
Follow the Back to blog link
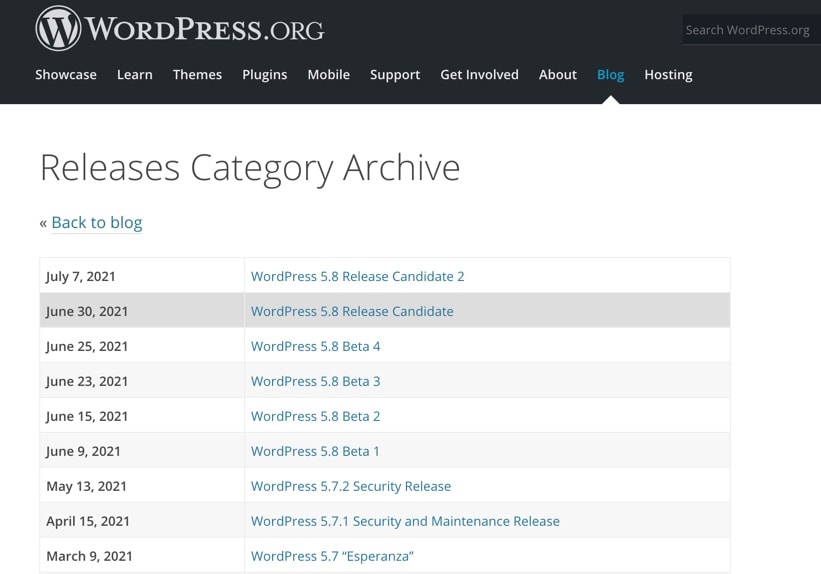coord(97,223)
